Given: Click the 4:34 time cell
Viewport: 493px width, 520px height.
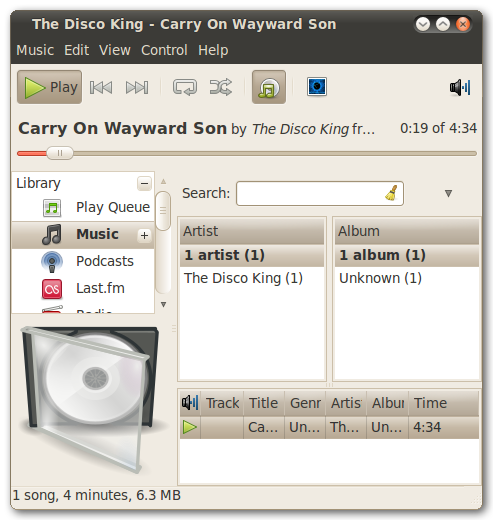Looking at the screenshot, I should [444, 427].
